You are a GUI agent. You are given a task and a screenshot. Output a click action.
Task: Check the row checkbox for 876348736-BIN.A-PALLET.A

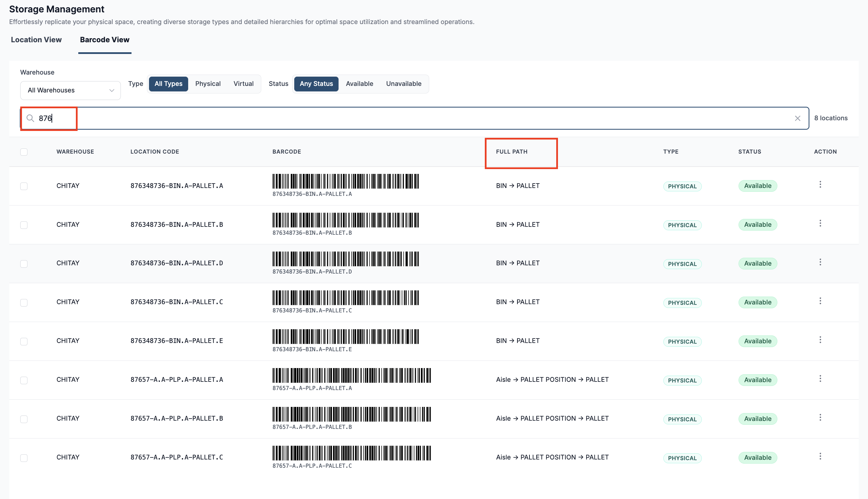(24, 186)
